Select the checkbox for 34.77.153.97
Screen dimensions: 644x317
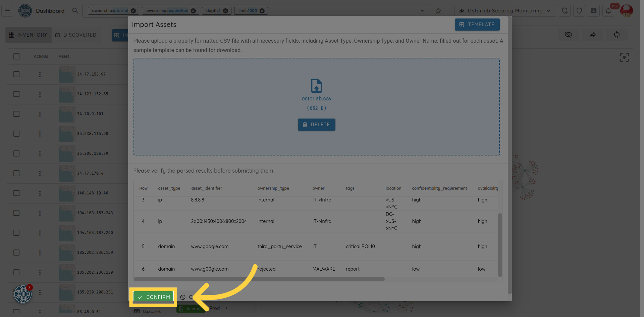16,74
